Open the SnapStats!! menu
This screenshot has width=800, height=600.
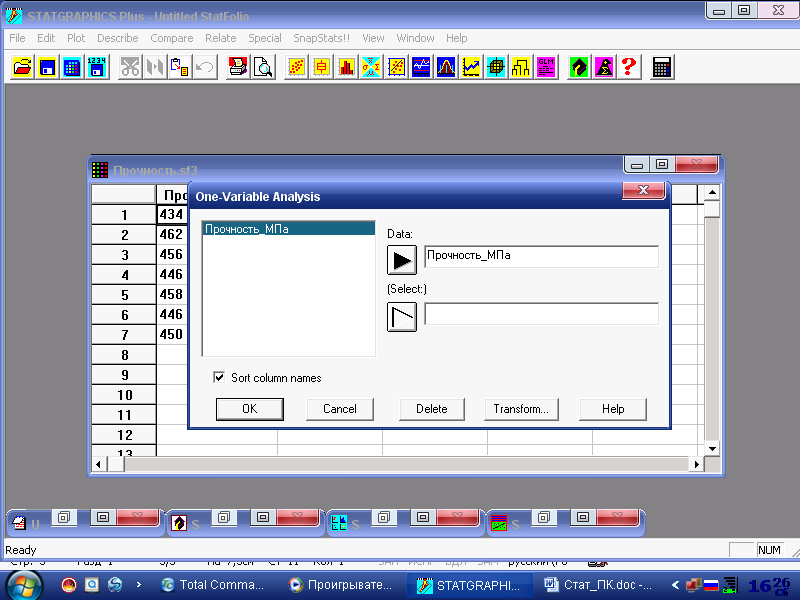(321, 38)
